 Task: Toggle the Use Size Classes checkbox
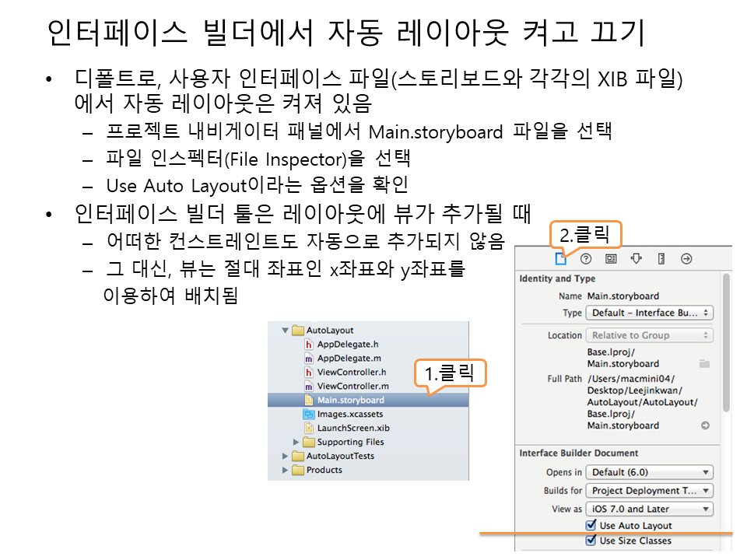[591, 541]
